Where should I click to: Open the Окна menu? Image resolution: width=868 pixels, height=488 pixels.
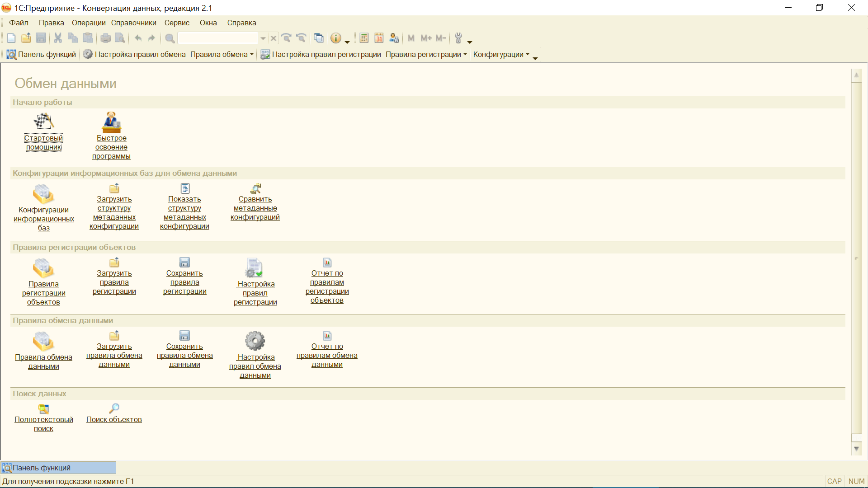coord(208,23)
